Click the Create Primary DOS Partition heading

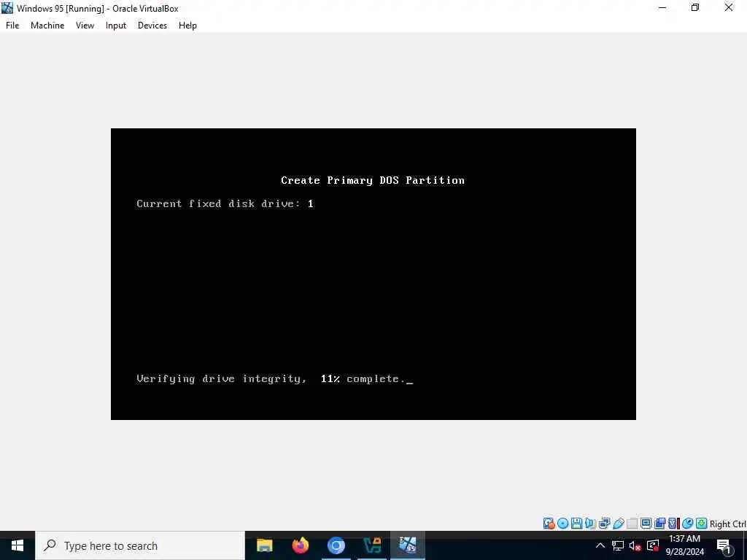(x=373, y=181)
